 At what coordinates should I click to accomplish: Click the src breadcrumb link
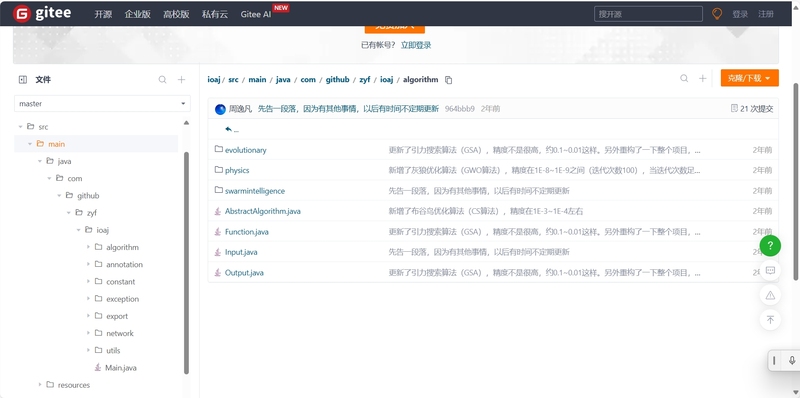[x=233, y=80]
